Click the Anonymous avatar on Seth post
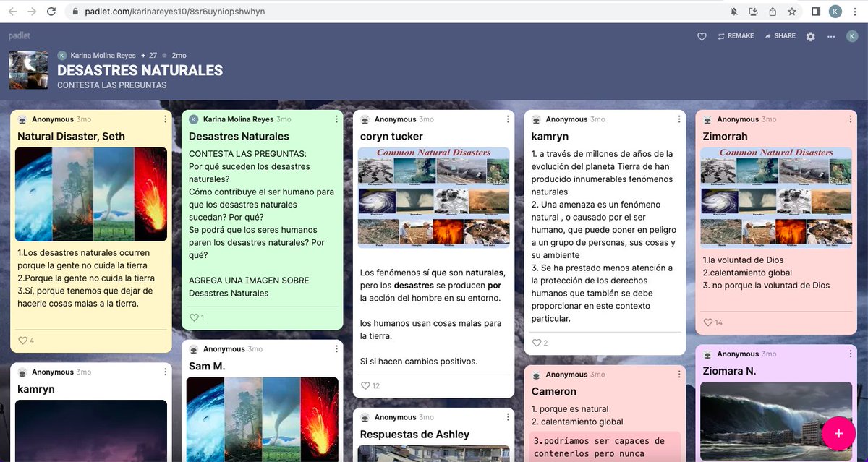Screen dimensions: 868x462 click(22, 120)
